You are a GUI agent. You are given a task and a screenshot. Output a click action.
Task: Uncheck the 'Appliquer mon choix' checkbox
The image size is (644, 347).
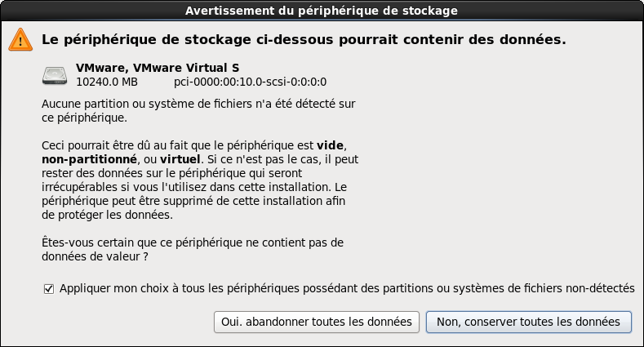tap(48, 289)
